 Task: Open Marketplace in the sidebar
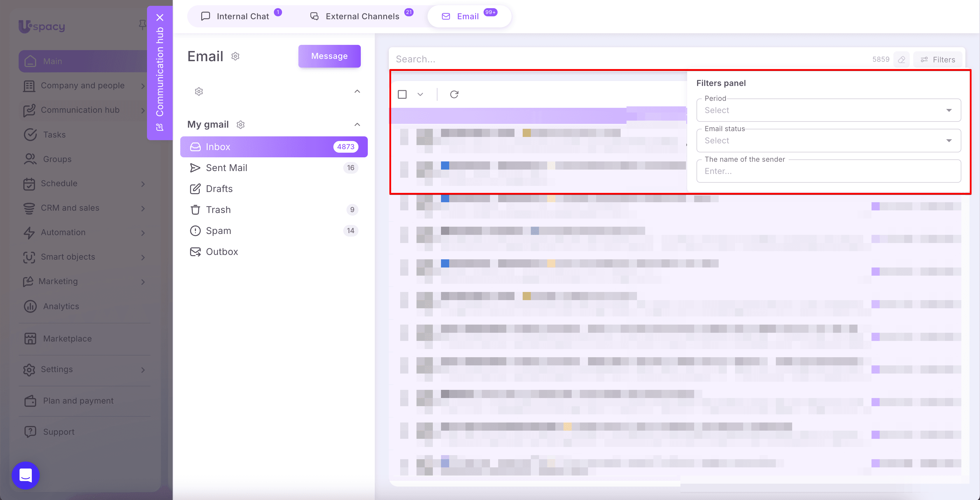pos(67,339)
